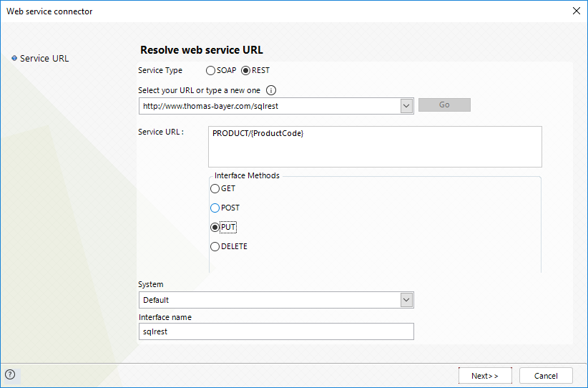The image size is (588, 388).
Task: Click the Next >> button
Action: [485, 376]
